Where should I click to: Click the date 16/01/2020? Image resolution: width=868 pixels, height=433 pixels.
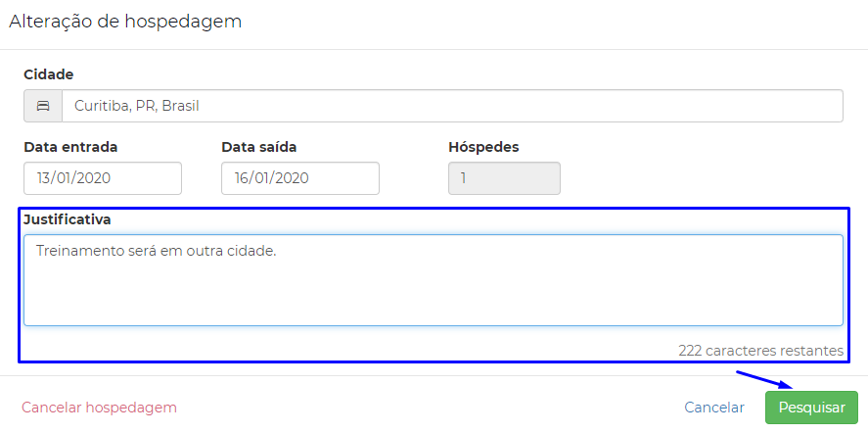coord(272,178)
